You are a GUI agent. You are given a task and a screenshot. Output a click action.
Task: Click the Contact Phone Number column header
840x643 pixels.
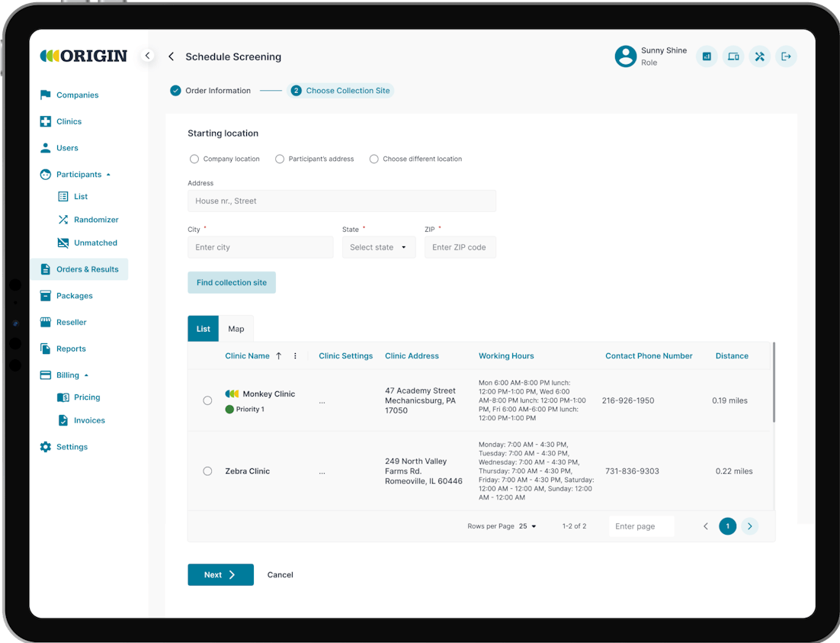click(x=649, y=355)
